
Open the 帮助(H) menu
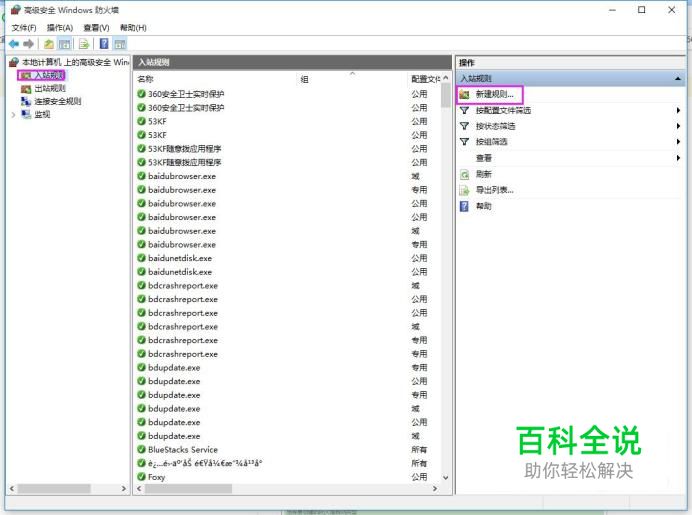(133, 28)
